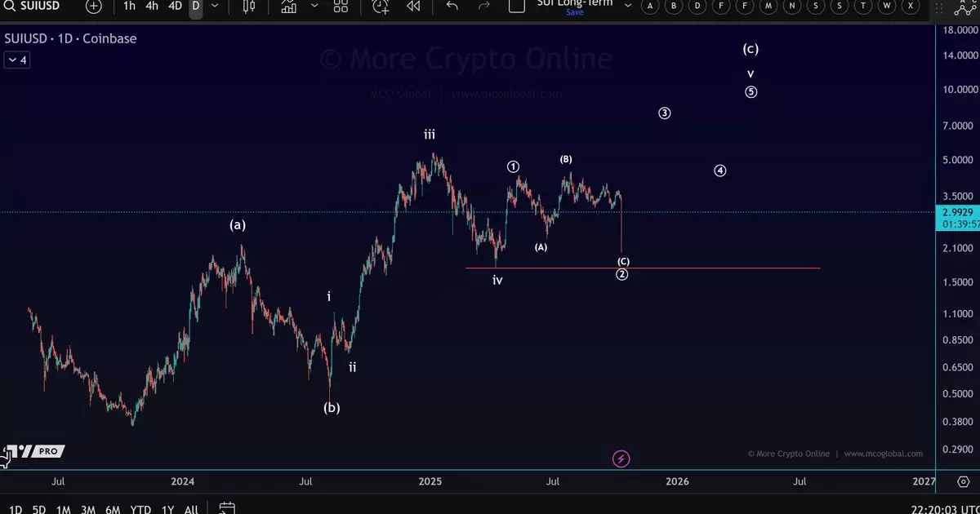
Task: Open the candlestick chart style icon
Action: tap(249, 7)
